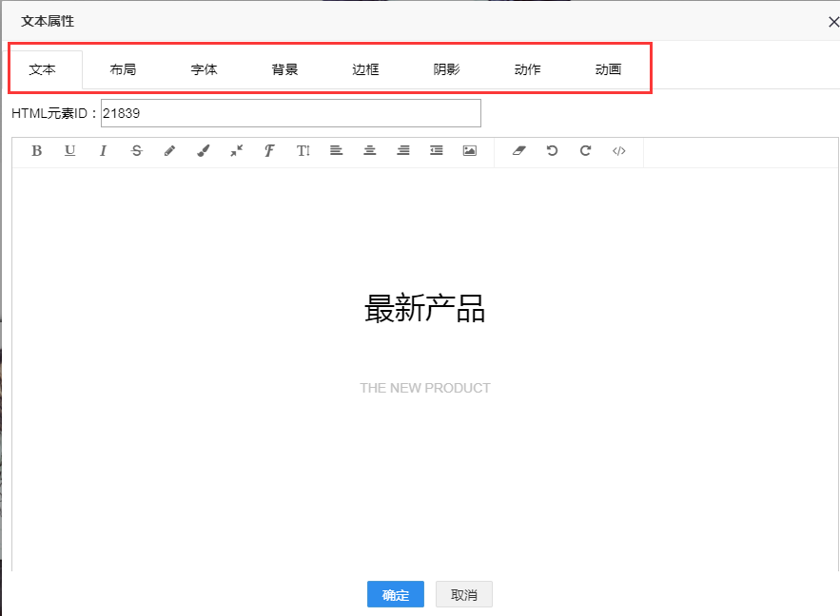The width and height of the screenshot is (840, 616).
Task: Toggle bold formatting in the editor toolbar
Action: point(36,151)
